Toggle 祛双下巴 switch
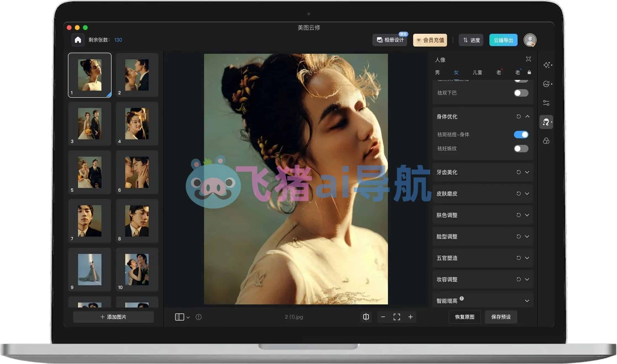The height and width of the screenshot is (364, 617). click(521, 93)
